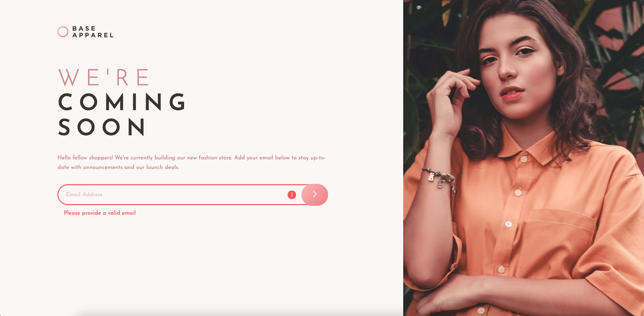Click the pink circle logo icon
The width and height of the screenshot is (644, 316).
(63, 32)
